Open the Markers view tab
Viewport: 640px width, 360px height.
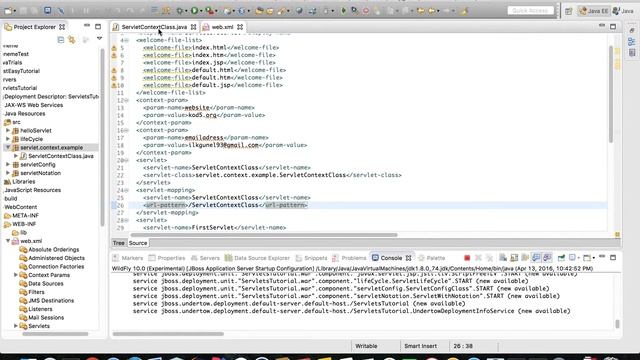(128, 258)
